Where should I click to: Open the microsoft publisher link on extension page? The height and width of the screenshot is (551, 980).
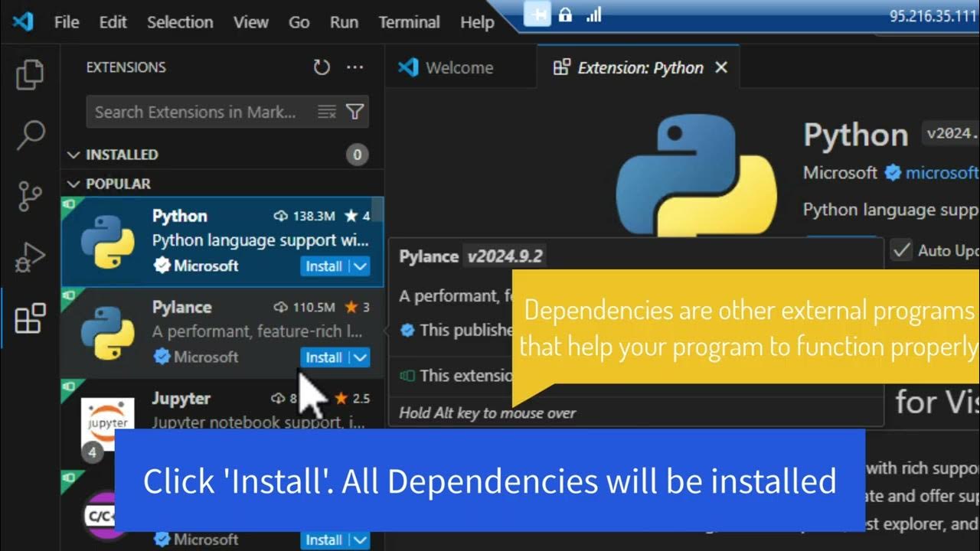pos(942,173)
